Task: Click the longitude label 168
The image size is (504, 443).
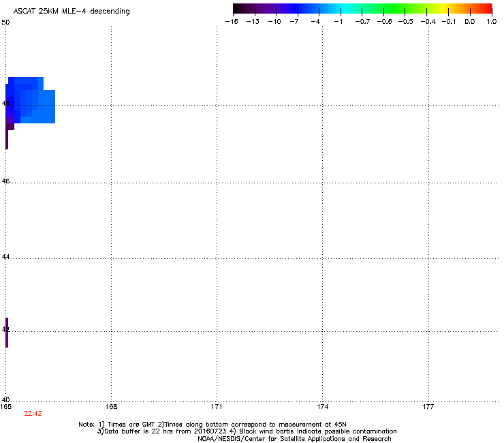Action: (111, 407)
